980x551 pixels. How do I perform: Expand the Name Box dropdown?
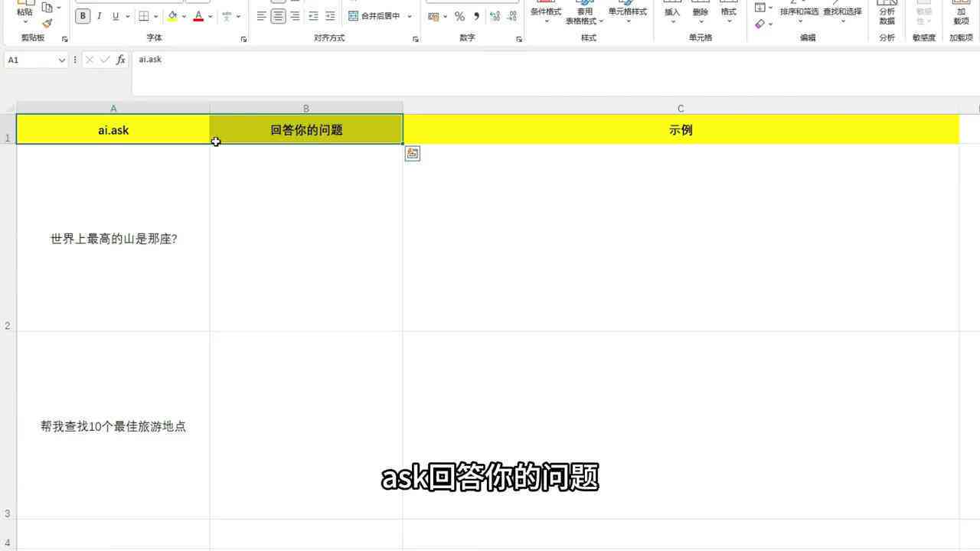point(62,60)
